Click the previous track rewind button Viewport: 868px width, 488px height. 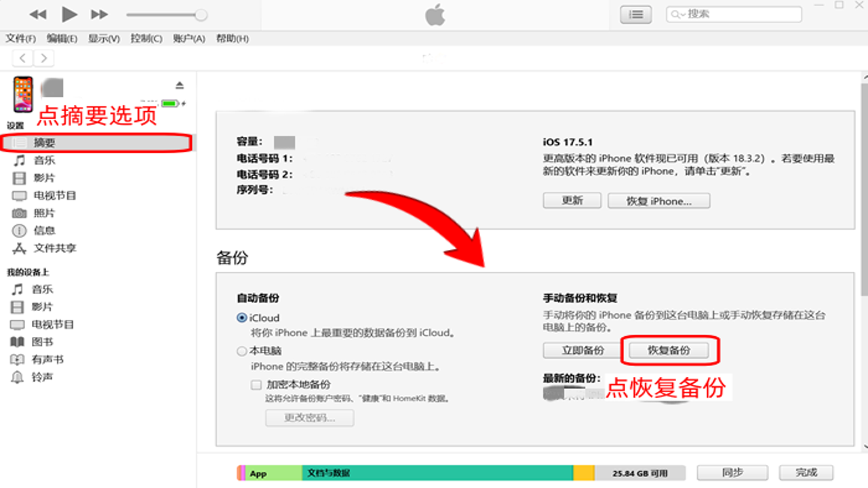point(38,14)
